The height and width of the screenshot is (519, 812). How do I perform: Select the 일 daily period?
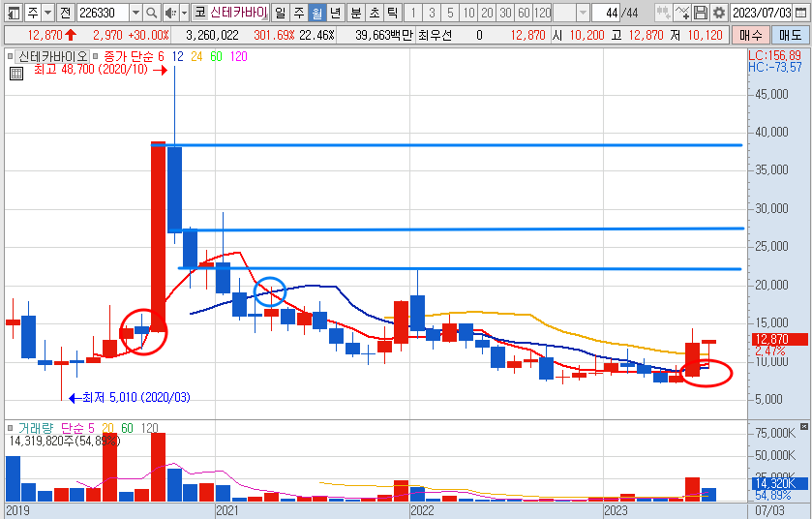click(280, 13)
